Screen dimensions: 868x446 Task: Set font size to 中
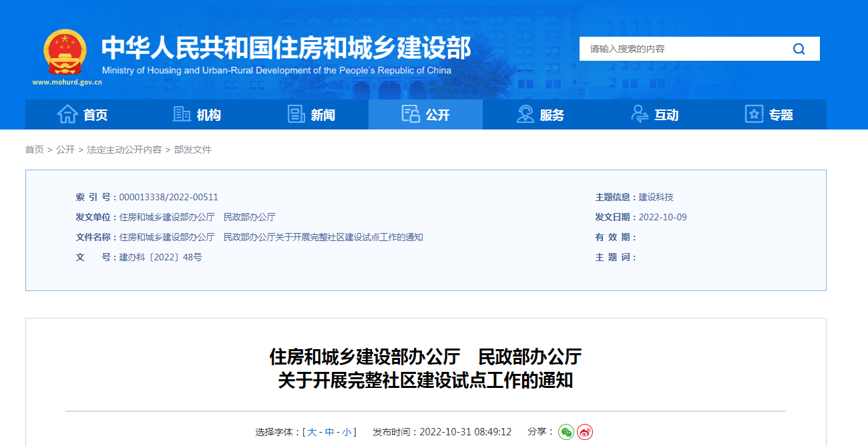(x=330, y=432)
